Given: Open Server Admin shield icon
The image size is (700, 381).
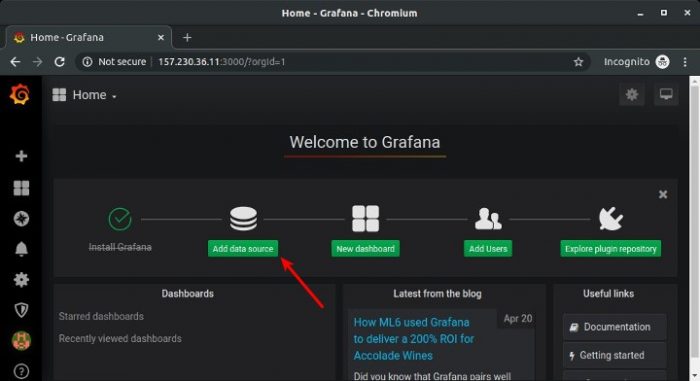Looking at the screenshot, I should pyautogui.click(x=21, y=310).
